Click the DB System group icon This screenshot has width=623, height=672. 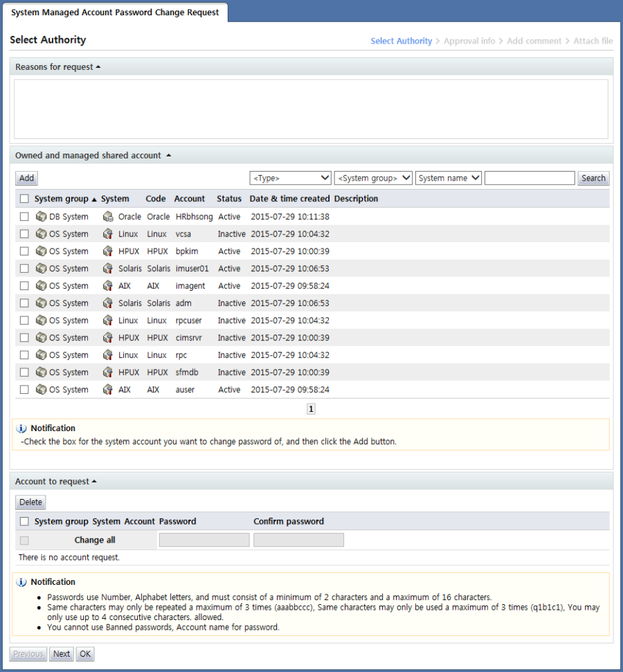42,217
